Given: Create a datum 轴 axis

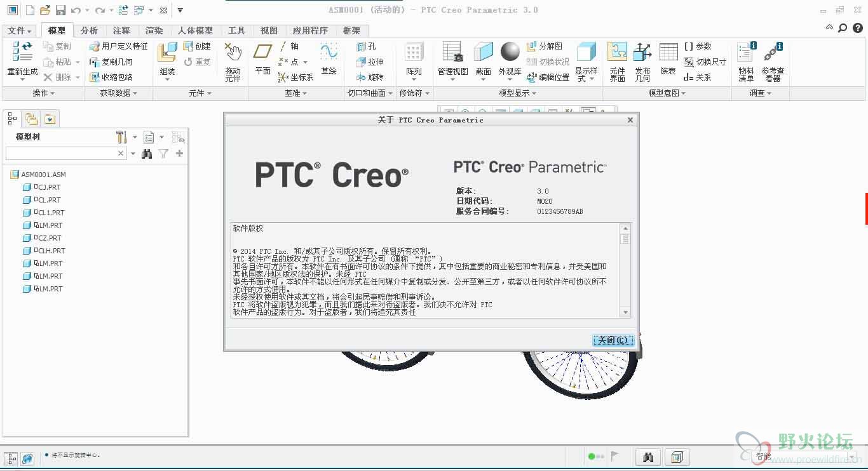Looking at the screenshot, I should pyautogui.click(x=288, y=46).
